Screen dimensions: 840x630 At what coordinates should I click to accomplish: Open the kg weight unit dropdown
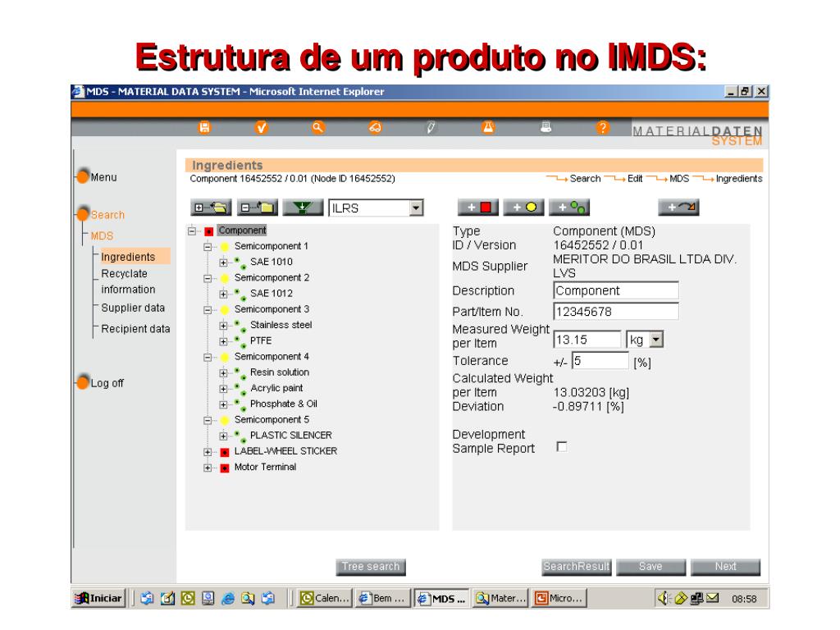pyautogui.click(x=656, y=340)
